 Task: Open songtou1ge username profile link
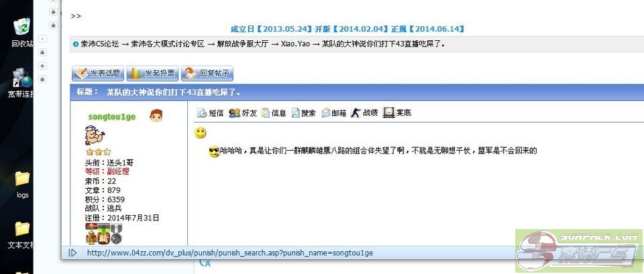112,117
